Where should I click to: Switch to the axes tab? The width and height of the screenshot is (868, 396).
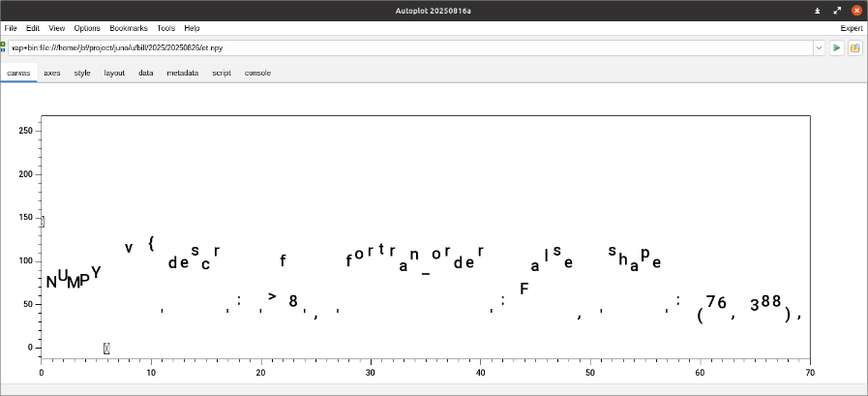tap(52, 73)
